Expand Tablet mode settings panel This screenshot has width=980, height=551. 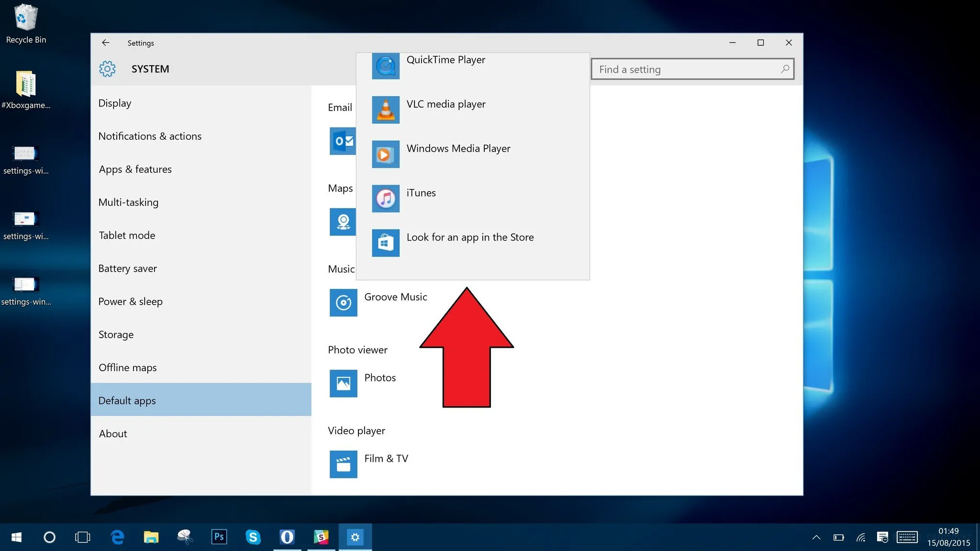[x=126, y=234]
